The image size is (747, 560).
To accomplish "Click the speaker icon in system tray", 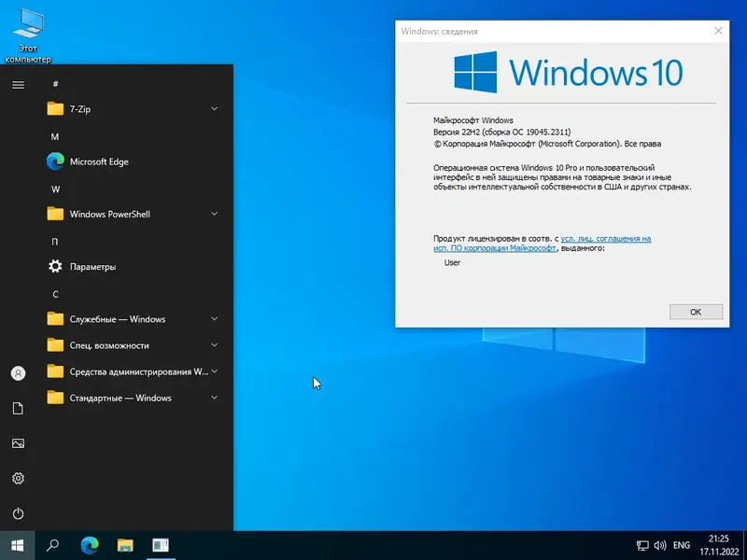I will tap(658, 545).
